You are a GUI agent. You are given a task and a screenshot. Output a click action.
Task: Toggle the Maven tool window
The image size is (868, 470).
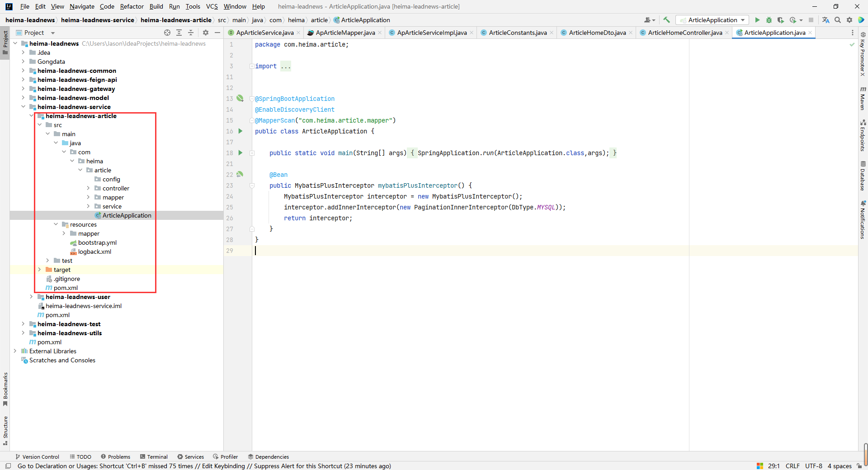(863, 99)
